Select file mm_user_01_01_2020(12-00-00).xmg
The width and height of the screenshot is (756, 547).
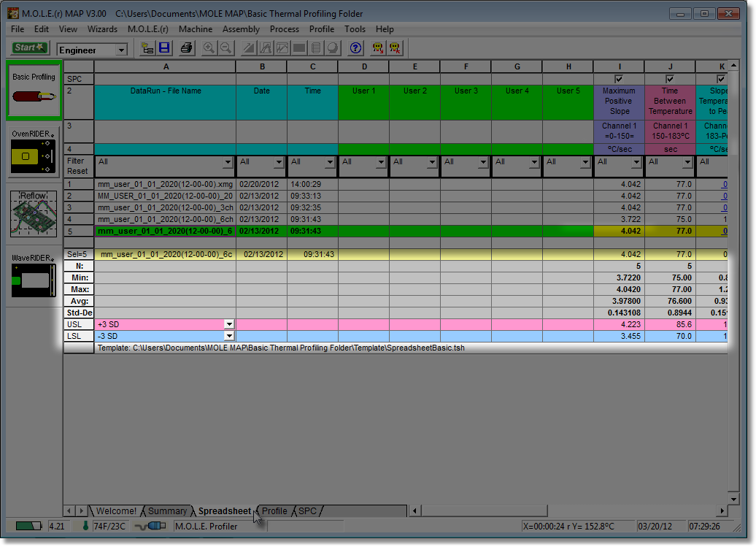coord(165,184)
